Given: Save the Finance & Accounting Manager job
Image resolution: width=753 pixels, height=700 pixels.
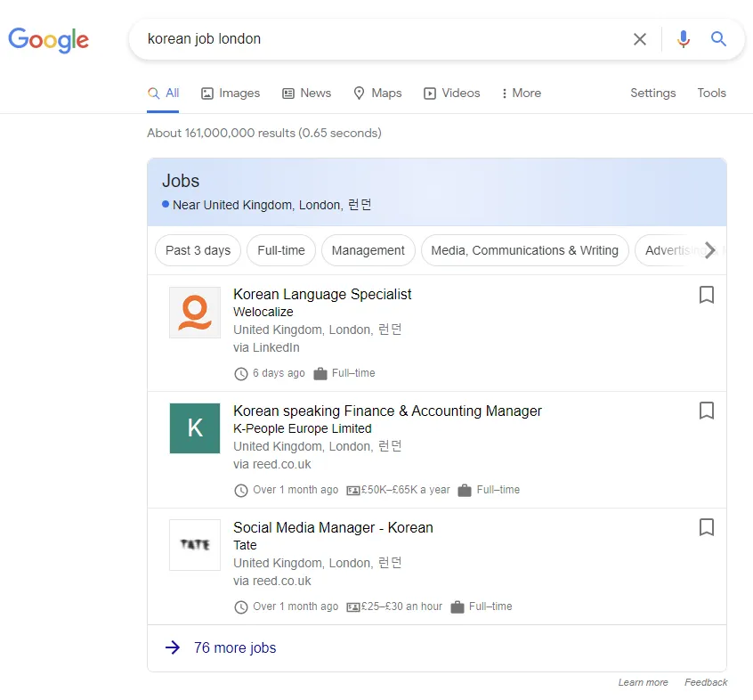Looking at the screenshot, I should (706, 411).
